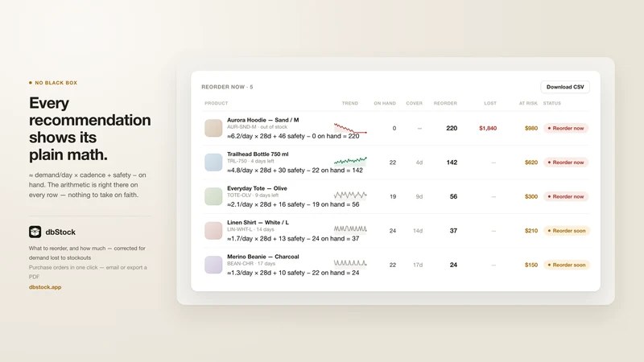Click the at-risk value $210

coord(531,231)
